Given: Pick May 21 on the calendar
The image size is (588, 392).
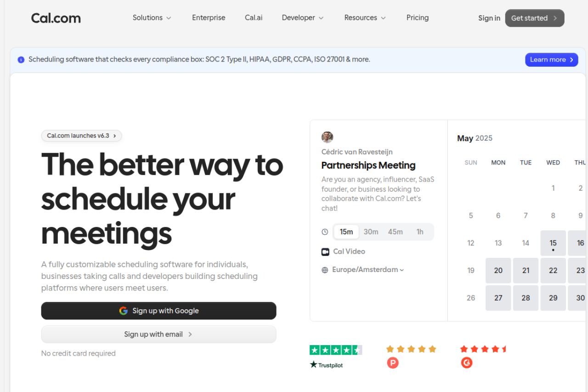Looking at the screenshot, I should point(526,271).
